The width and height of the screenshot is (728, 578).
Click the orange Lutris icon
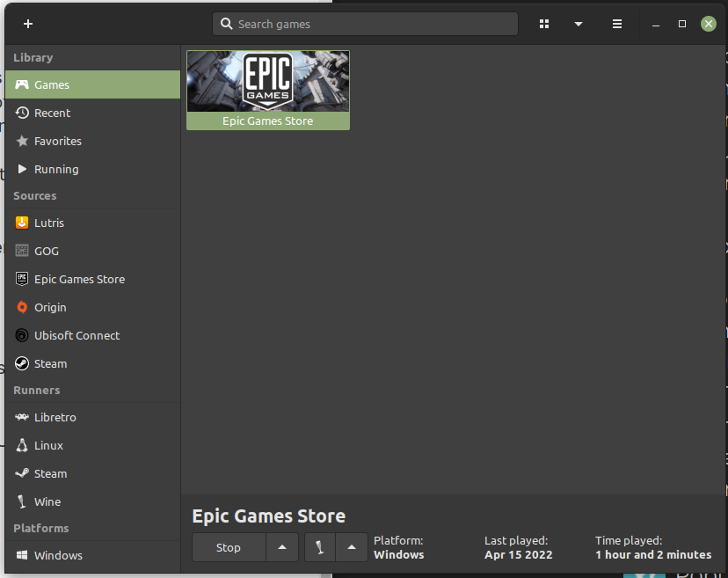coord(22,223)
